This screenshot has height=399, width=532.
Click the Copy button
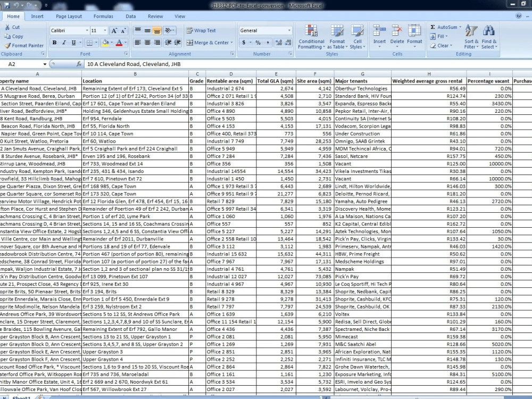(x=14, y=36)
